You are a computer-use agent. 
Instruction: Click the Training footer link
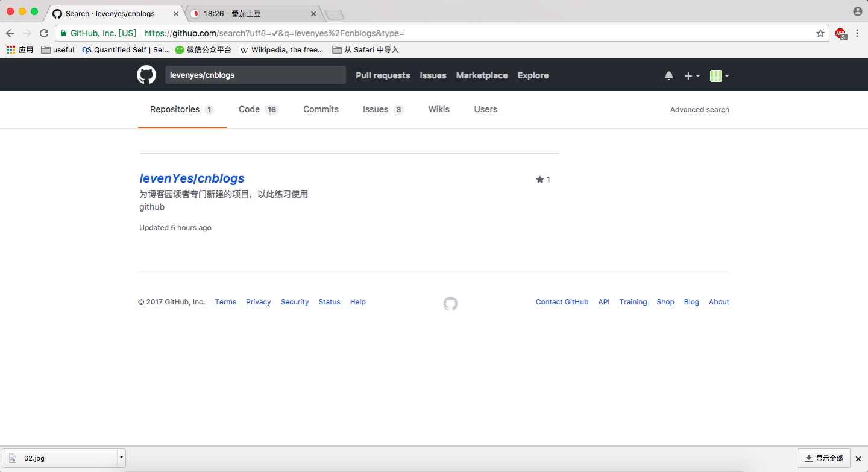coord(633,302)
